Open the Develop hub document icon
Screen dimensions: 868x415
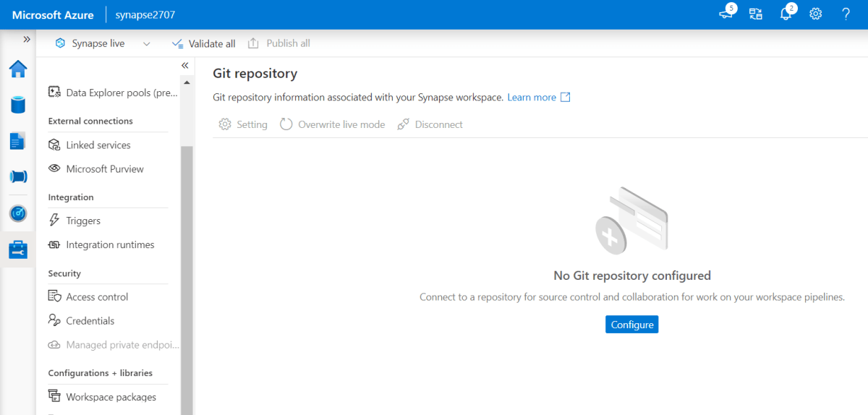click(x=18, y=140)
